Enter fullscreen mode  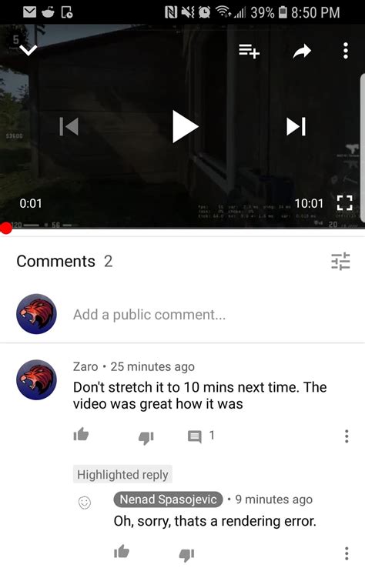tap(345, 203)
